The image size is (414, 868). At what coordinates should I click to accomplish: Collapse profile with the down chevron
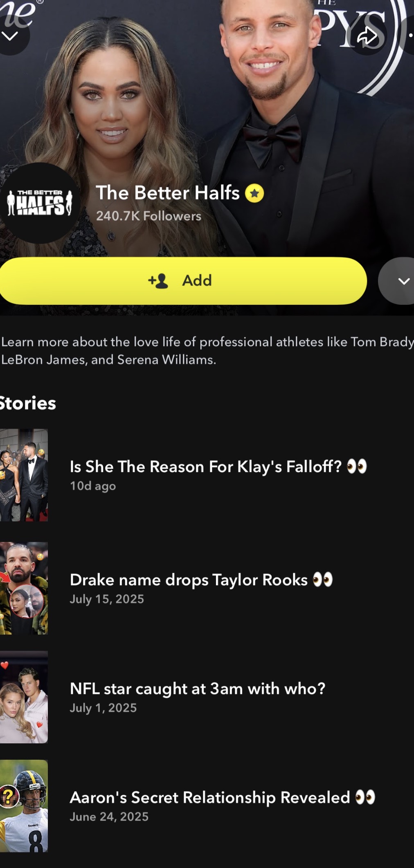tap(10, 36)
